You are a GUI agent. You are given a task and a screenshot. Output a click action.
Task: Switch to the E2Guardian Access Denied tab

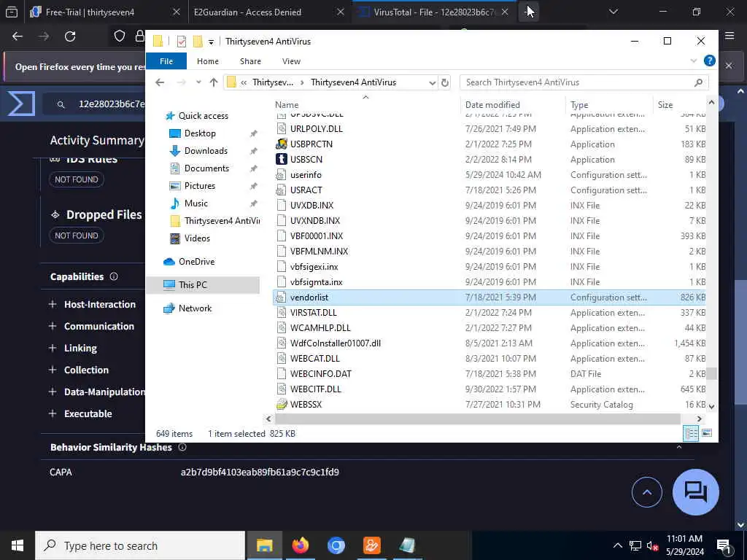[x=268, y=12]
